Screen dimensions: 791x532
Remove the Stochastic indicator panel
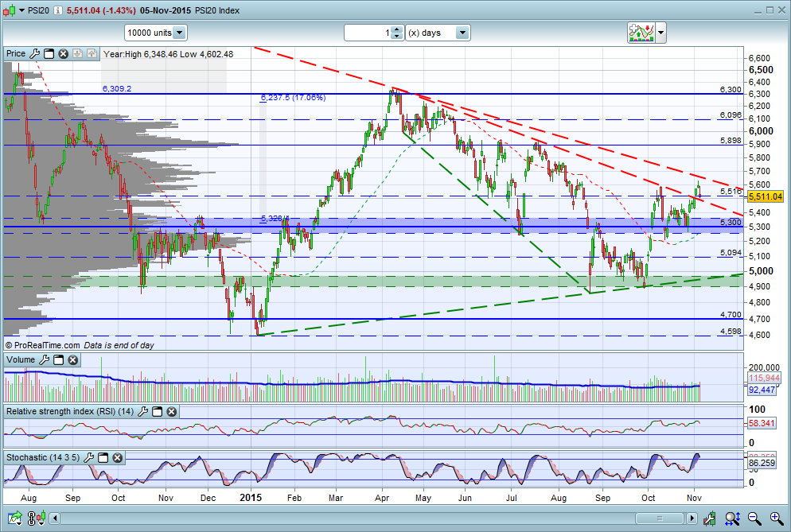[117, 457]
